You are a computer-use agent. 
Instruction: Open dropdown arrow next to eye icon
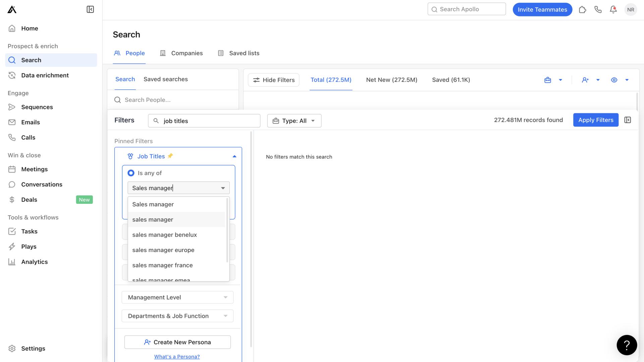pyautogui.click(x=627, y=80)
